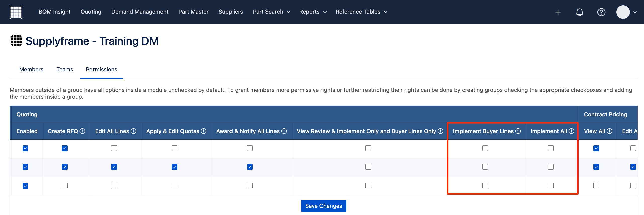Check Create RFQ in the third row
Image resolution: width=644 pixels, height=215 pixels.
pyautogui.click(x=65, y=186)
